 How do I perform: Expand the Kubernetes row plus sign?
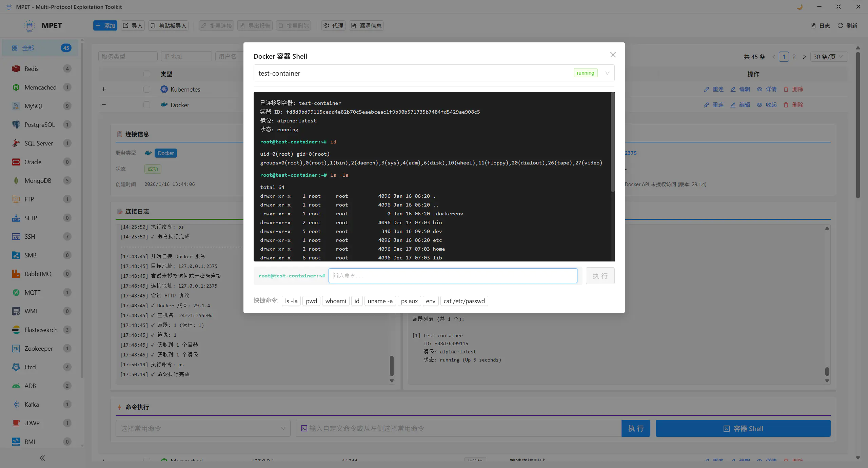point(104,89)
